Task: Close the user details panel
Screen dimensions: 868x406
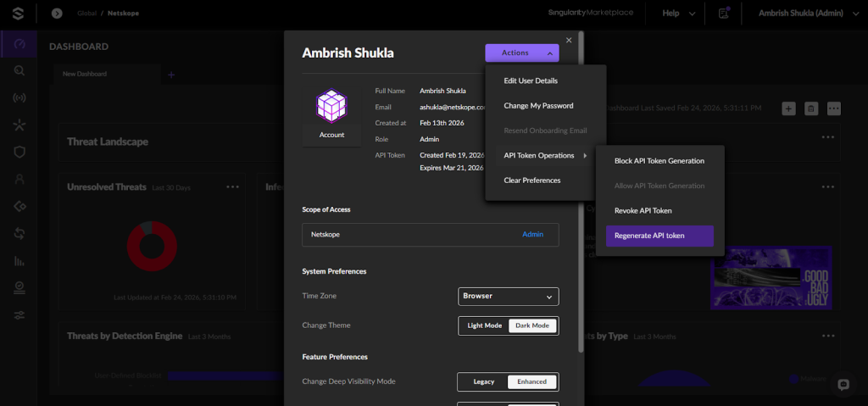Action: [x=569, y=40]
